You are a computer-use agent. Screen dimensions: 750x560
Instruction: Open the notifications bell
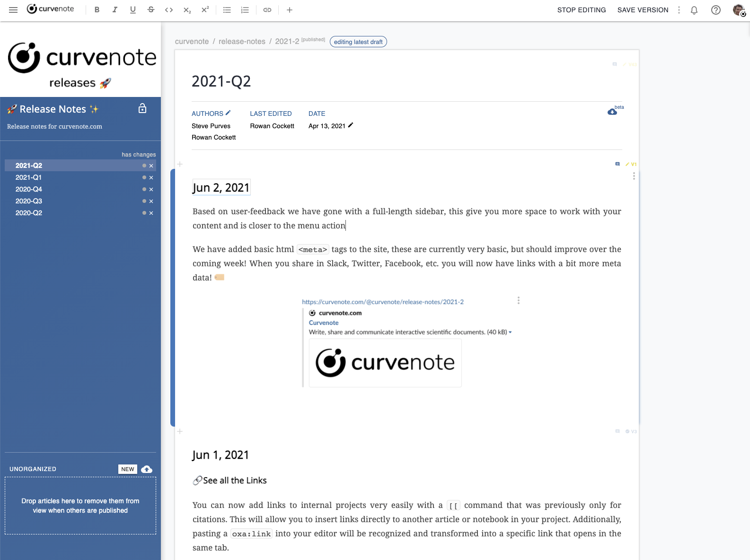[694, 10]
